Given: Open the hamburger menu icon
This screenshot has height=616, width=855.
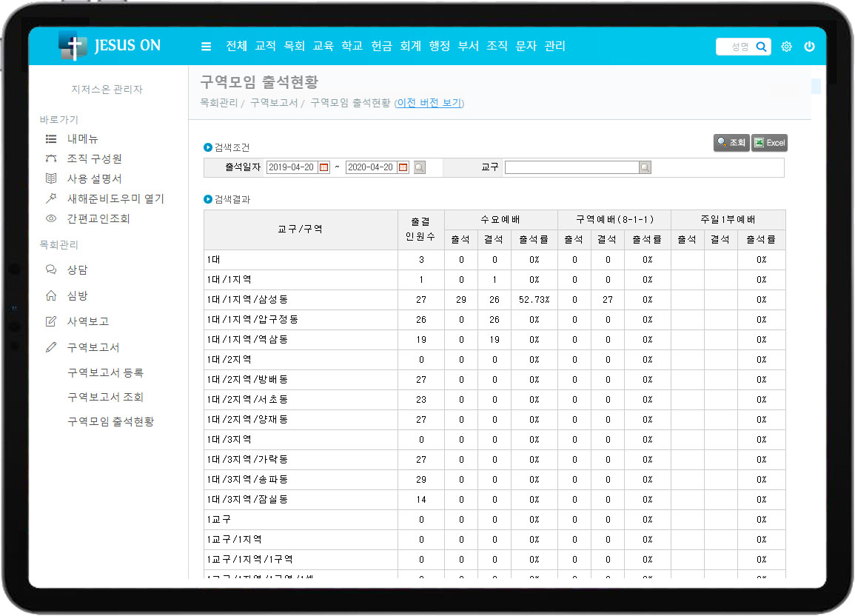Looking at the screenshot, I should click(207, 47).
